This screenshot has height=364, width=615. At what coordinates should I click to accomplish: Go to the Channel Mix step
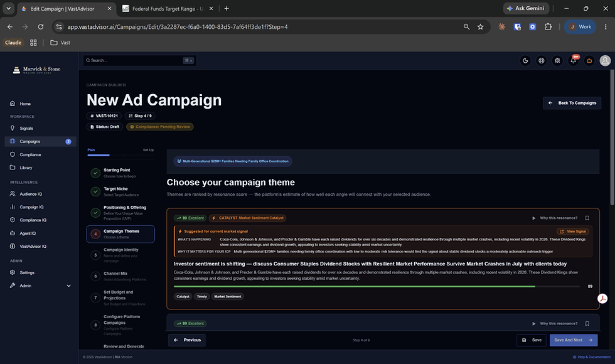click(x=120, y=276)
